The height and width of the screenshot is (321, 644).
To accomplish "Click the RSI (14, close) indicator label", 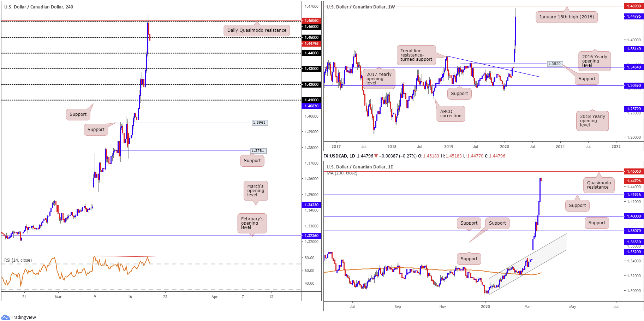I will click(x=18, y=260).
